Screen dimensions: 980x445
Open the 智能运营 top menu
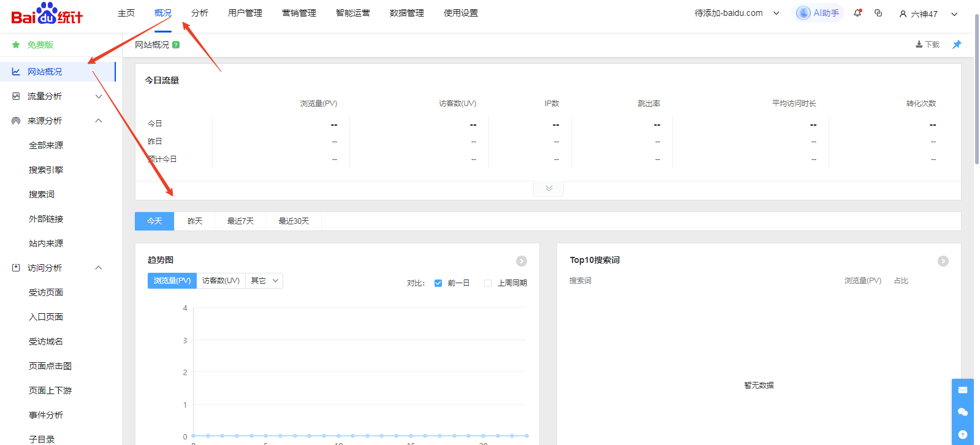coord(353,13)
